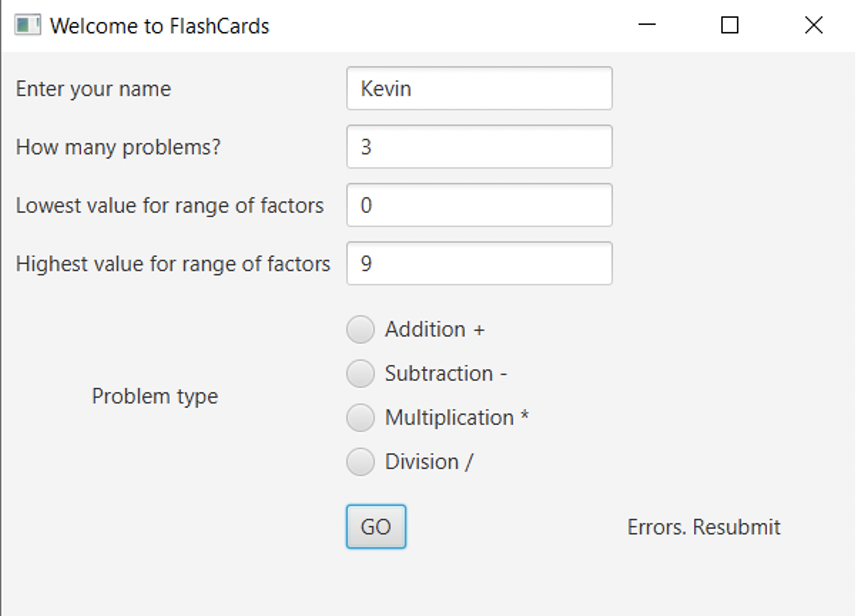This screenshot has height=616, width=856.
Task: Click the Errors. Resubmit message
Action: [704, 527]
